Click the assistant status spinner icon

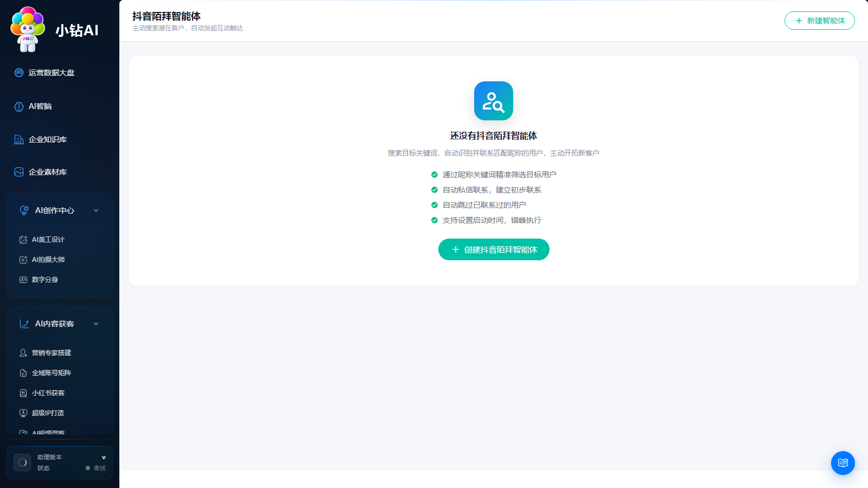pos(22,463)
